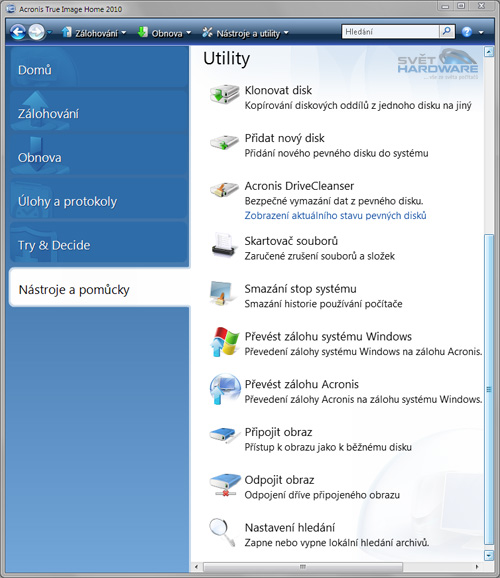Open Převést zálohu systému Windows
This screenshot has height=578, width=500.
[328, 337]
